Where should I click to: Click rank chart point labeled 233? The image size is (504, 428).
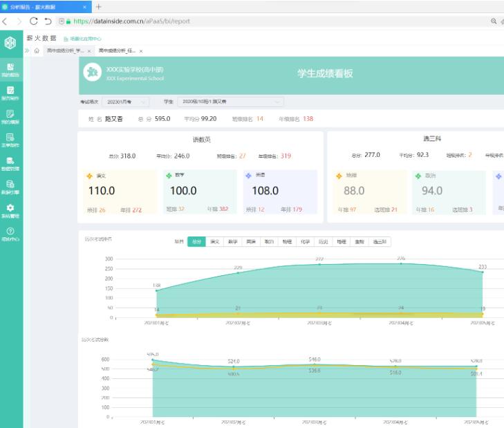coord(483,272)
